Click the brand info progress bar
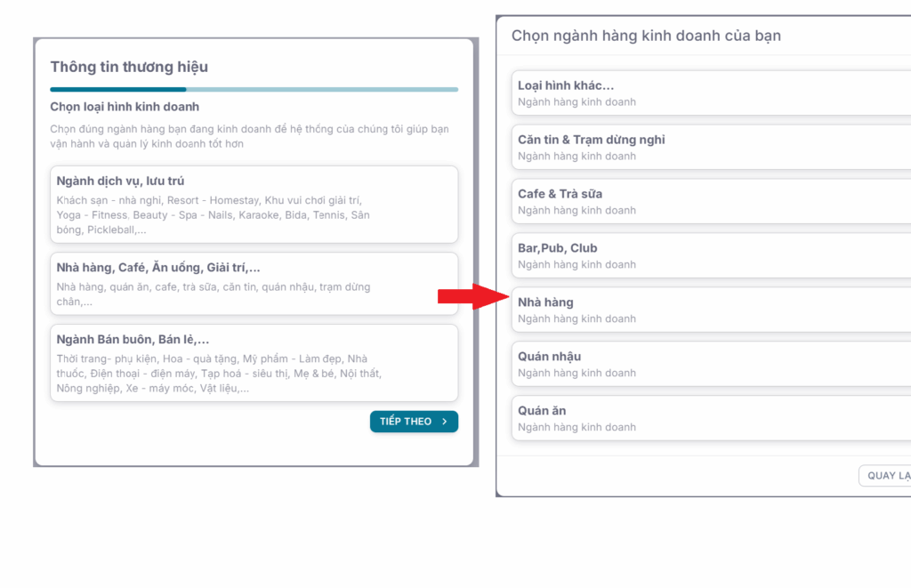Image resolution: width=911 pixels, height=588 pixels. pos(254,90)
